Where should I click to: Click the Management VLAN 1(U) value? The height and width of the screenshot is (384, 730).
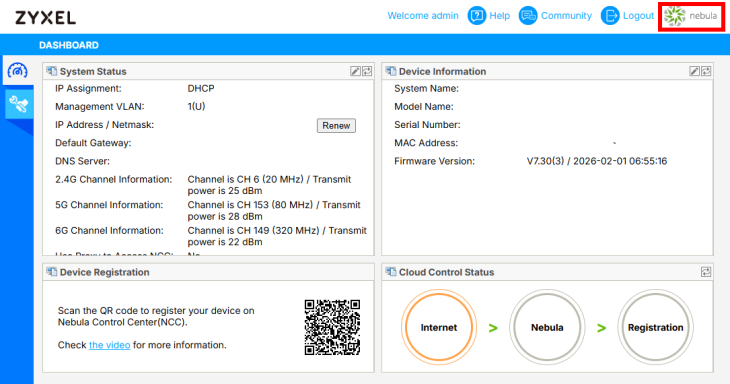coord(196,107)
